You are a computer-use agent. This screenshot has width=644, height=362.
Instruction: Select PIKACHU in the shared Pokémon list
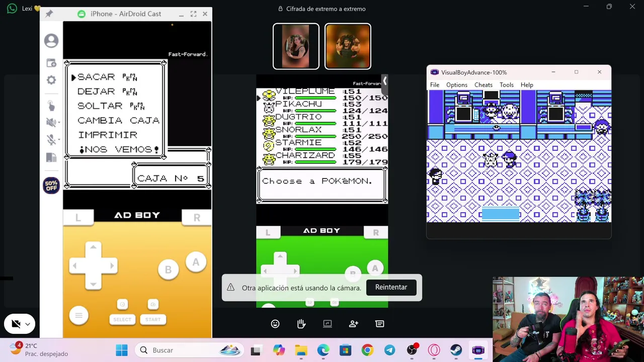coord(298,104)
